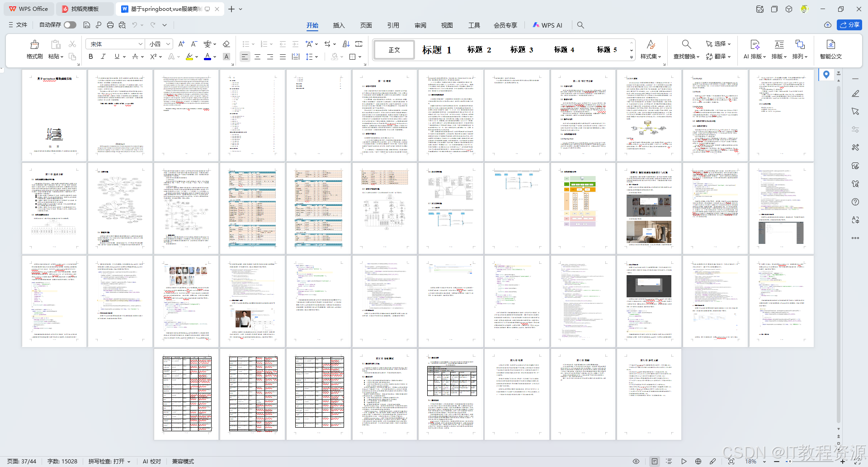This screenshot has height=467, width=868.
Task: Apply the Heading 1 (标题 1) style
Action: (436, 50)
